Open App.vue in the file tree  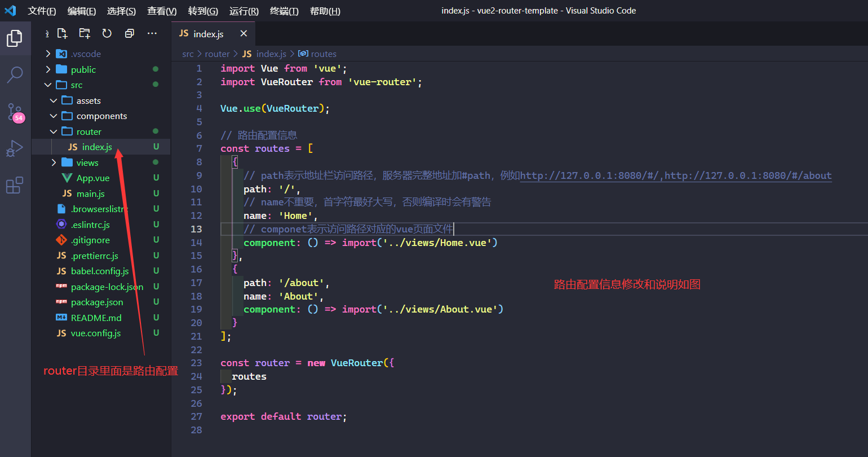pyautogui.click(x=92, y=178)
